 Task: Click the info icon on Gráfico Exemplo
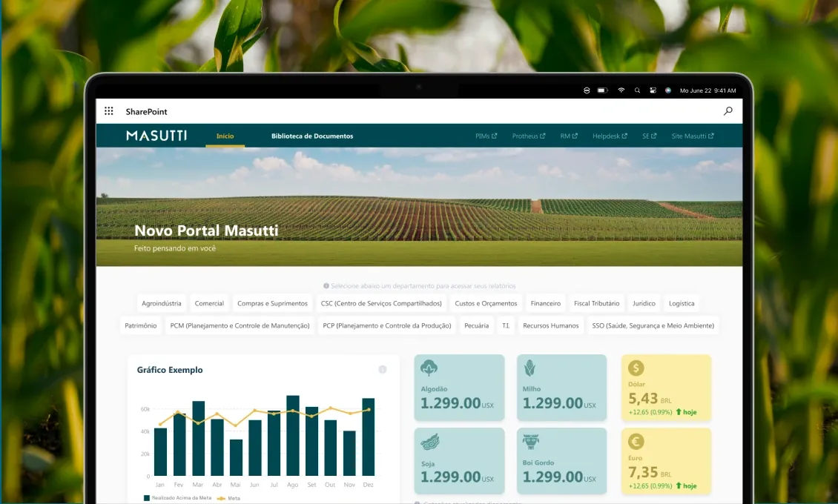[383, 369]
